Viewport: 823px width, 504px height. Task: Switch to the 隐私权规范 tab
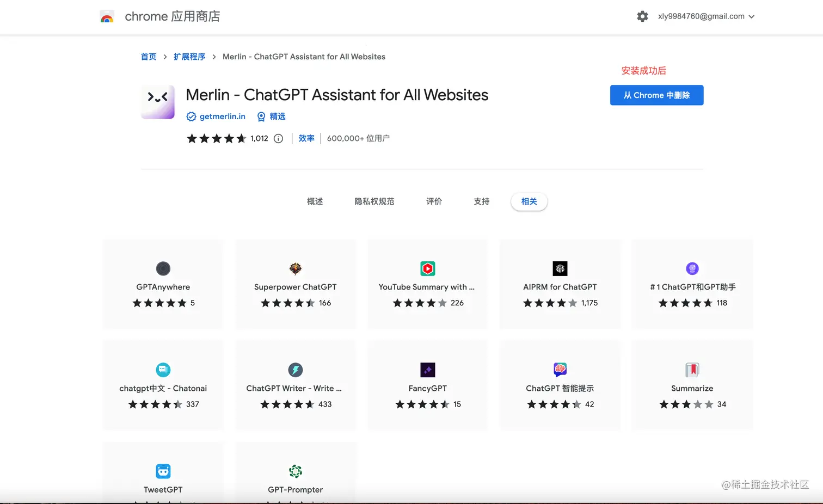point(374,201)
